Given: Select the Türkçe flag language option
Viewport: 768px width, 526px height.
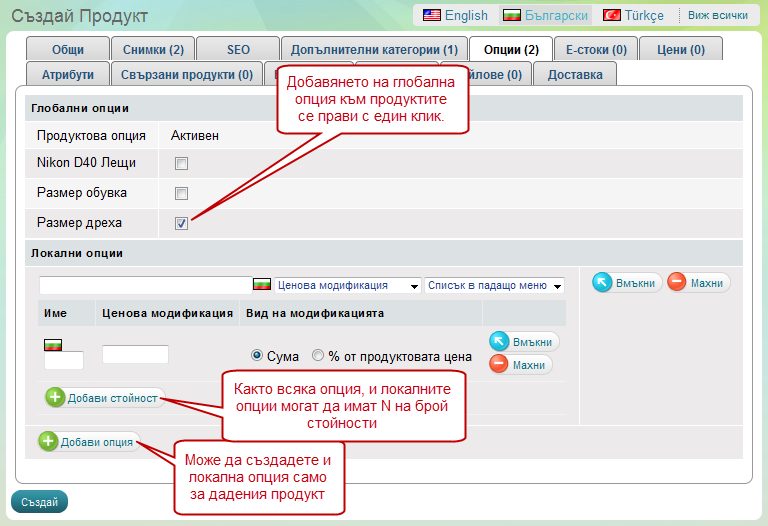Looking at the screenshot, I should tap(612, 15).
